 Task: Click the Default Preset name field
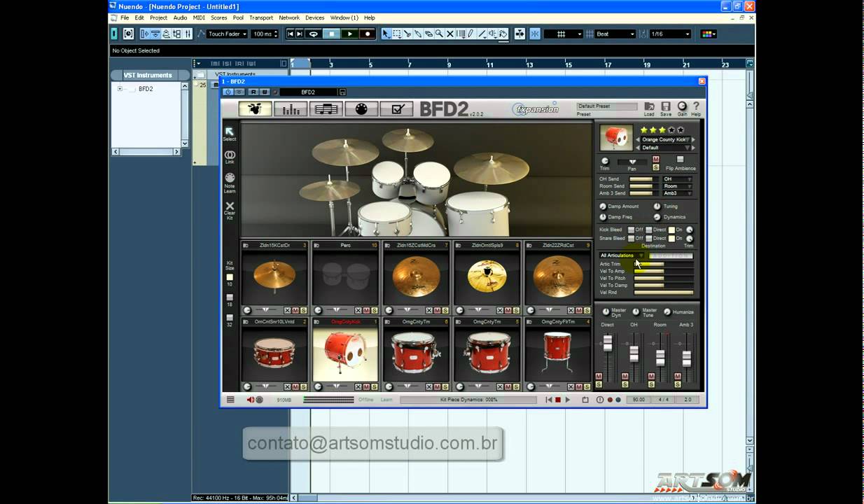[607, 106]
